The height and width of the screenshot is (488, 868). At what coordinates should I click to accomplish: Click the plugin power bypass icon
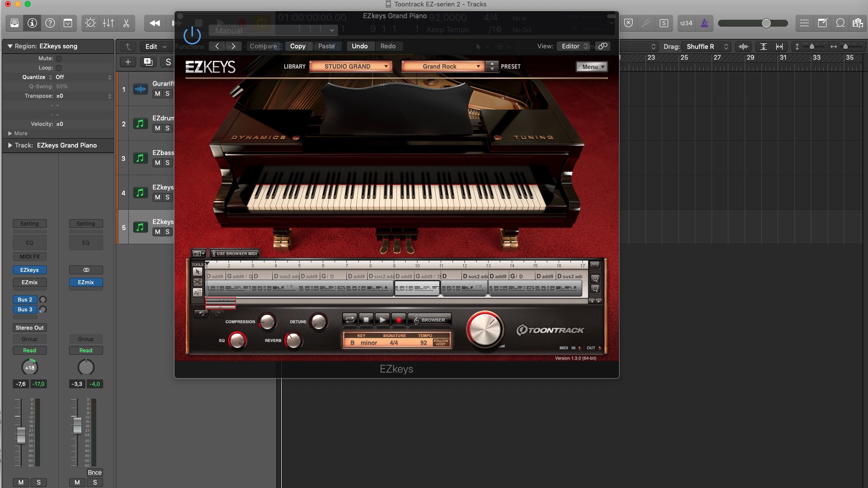(x=192, y=36)
